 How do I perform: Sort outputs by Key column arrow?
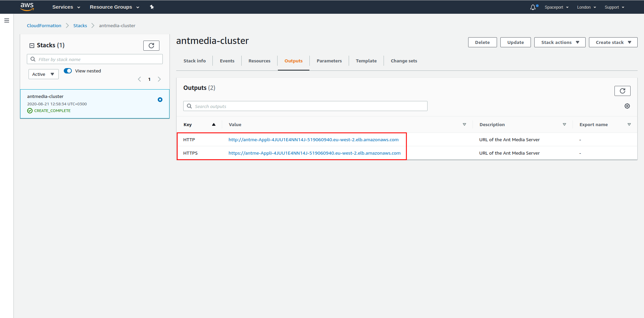[x=214, y=124]
